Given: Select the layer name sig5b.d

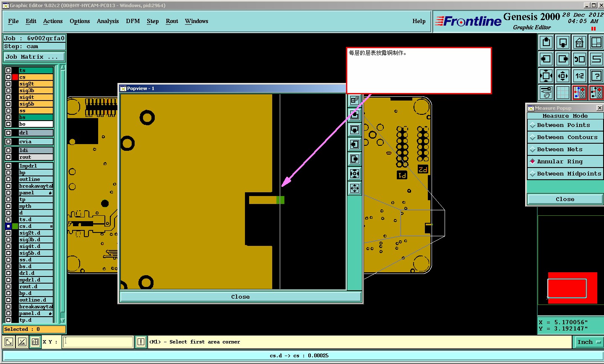Looking at the screenshot, I should click(x=36, y=253).
